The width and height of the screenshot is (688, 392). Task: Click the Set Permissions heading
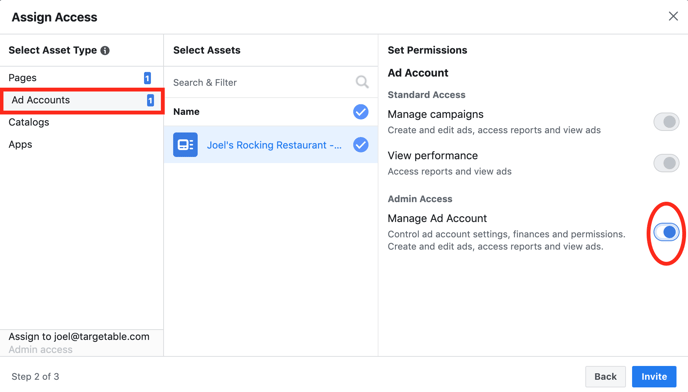click(x=427, y=50)
